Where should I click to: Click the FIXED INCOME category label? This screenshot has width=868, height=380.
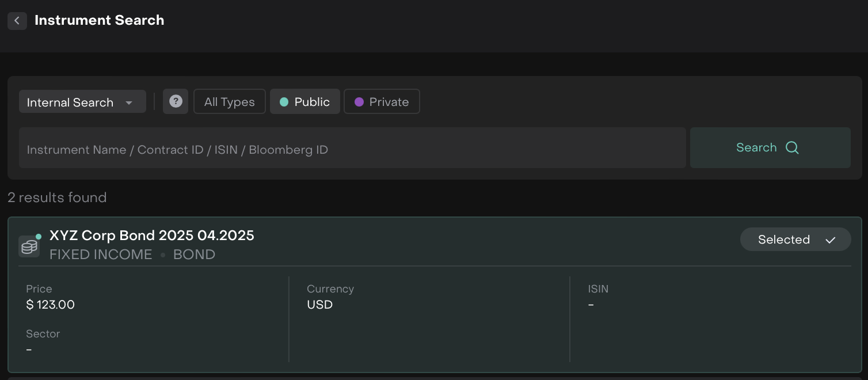(x=101, y=254)
